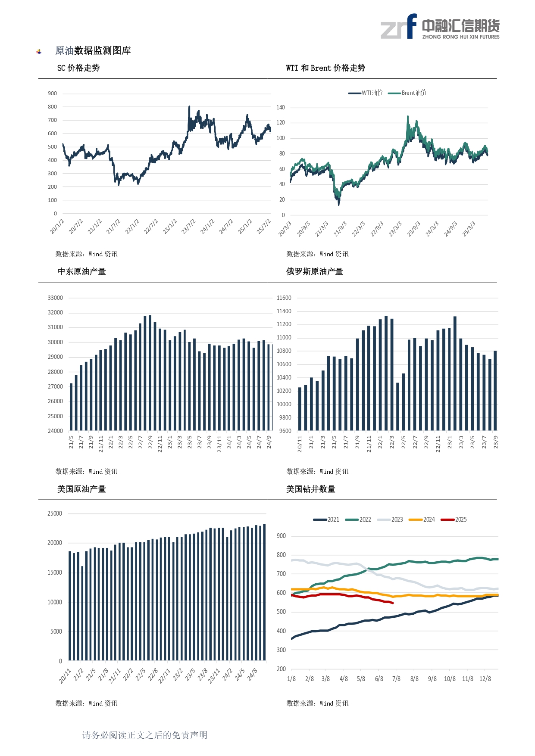Click the 原油数据监测图库 section heading

93,51
